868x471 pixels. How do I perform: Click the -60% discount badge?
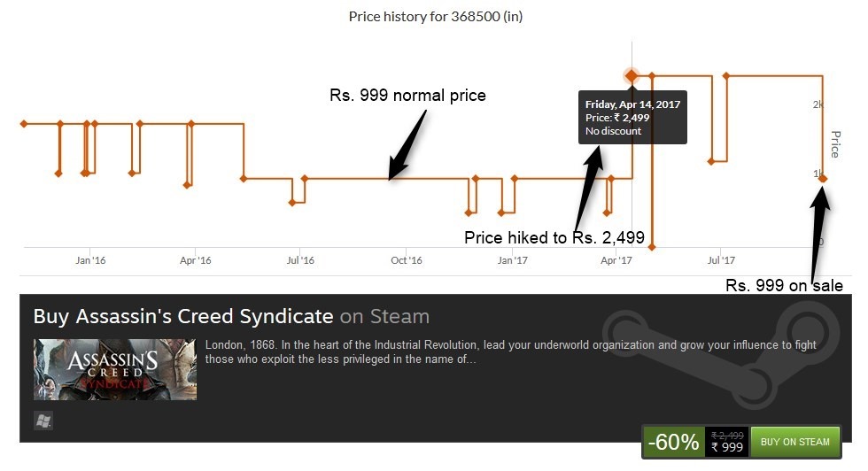[673, 442]
